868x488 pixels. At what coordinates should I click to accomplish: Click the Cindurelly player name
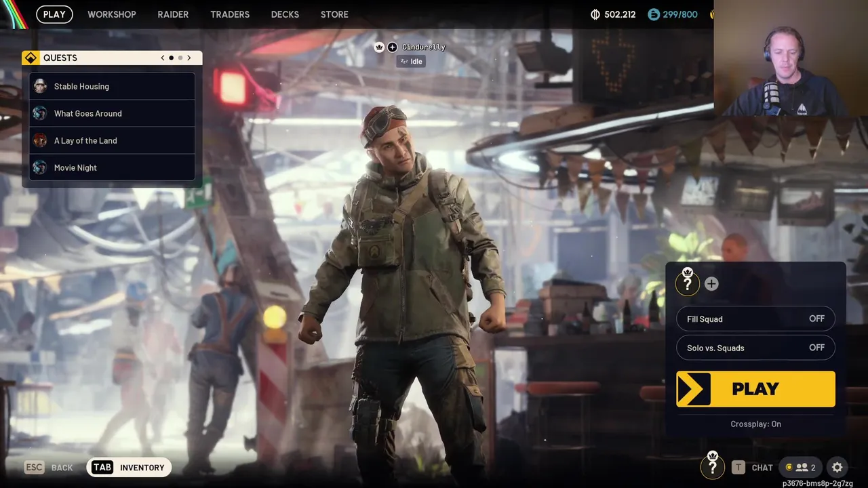click(424, 47)
